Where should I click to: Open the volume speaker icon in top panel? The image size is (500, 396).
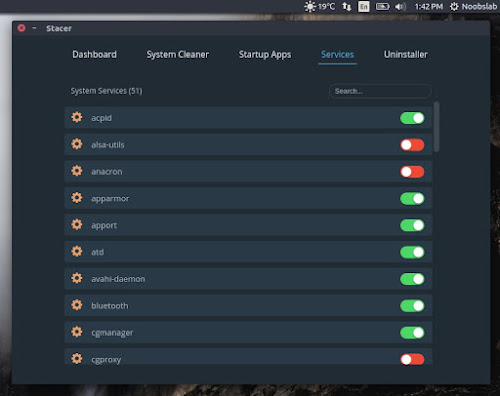coord(400,7)
